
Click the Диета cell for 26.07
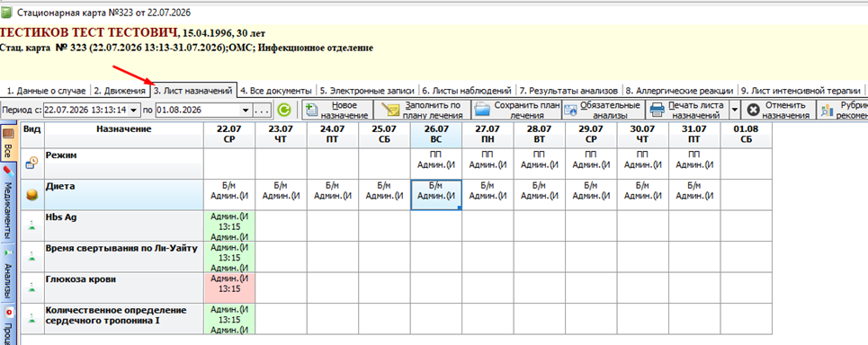(x=436, y=194)
